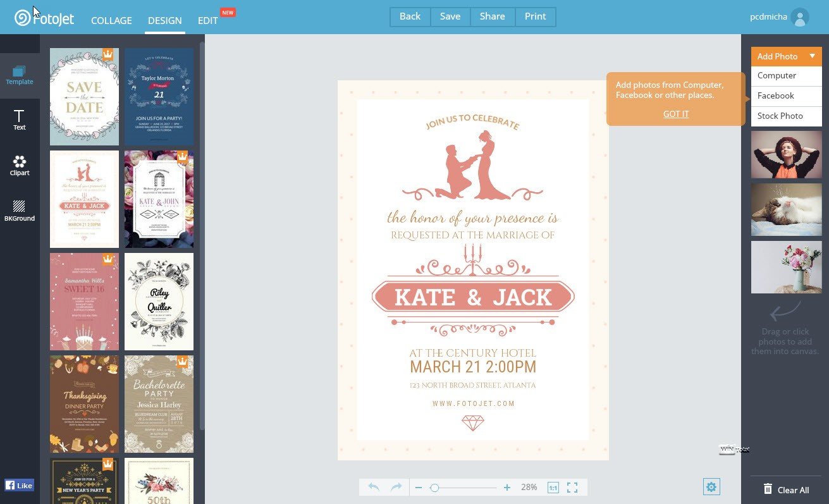Select 'AT THE CENTURY HOTEL' text
829x504 pixels.
pyautogui.click(x=472, y=353)
